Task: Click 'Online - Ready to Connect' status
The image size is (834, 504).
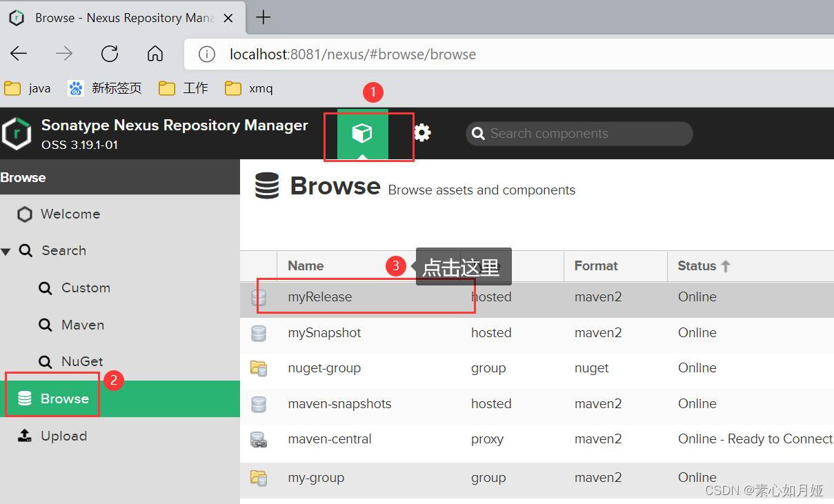Action: (755, 439)
